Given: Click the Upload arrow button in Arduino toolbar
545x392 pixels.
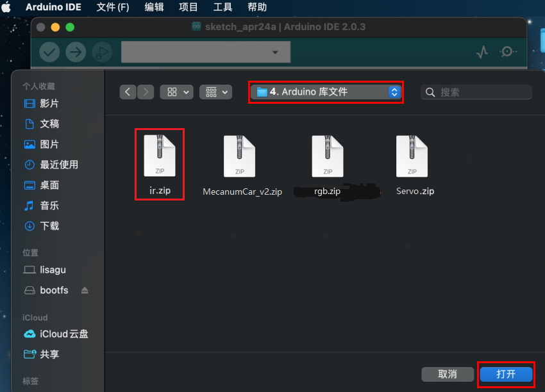Looking at the screenshot, I should pyautogui.click(x=76, y=52).
